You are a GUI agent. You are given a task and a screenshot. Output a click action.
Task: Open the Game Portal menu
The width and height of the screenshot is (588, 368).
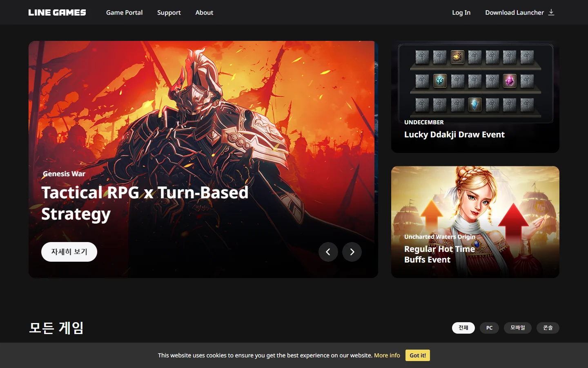124,12
